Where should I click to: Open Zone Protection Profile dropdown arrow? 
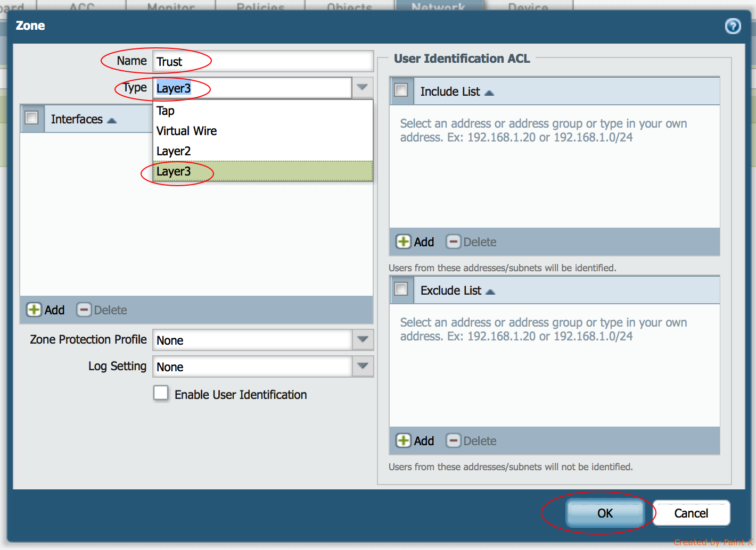(363, 340)
